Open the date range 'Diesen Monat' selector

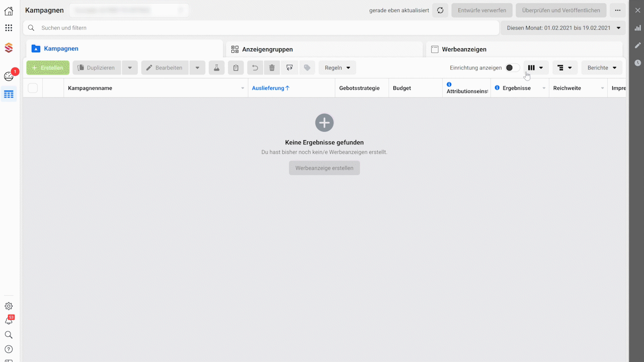[x=563, y=28]
